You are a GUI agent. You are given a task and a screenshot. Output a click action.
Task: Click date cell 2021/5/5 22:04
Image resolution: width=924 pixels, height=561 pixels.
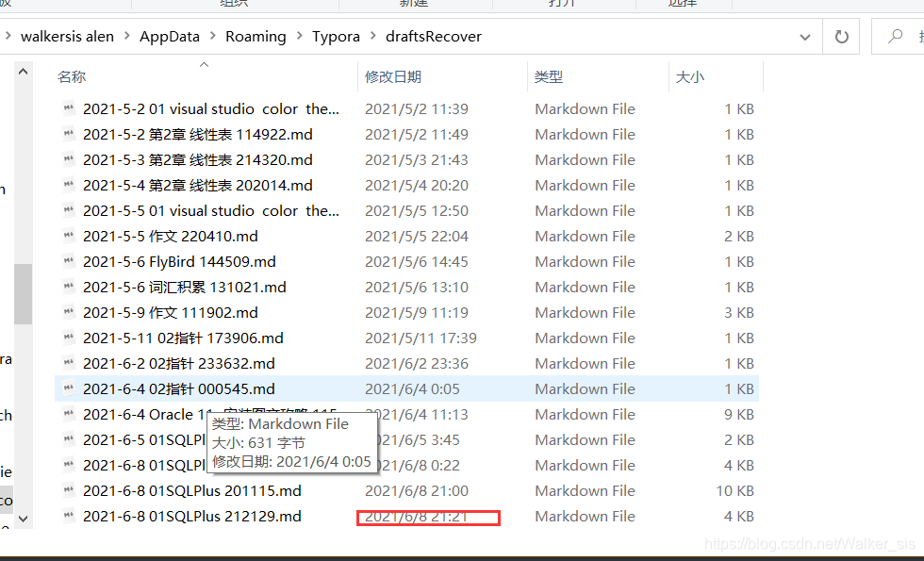[417, 237]
